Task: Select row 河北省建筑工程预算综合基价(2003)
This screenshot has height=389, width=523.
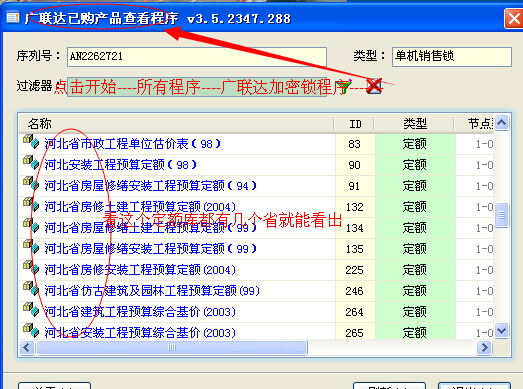Action: click(256, 312)
